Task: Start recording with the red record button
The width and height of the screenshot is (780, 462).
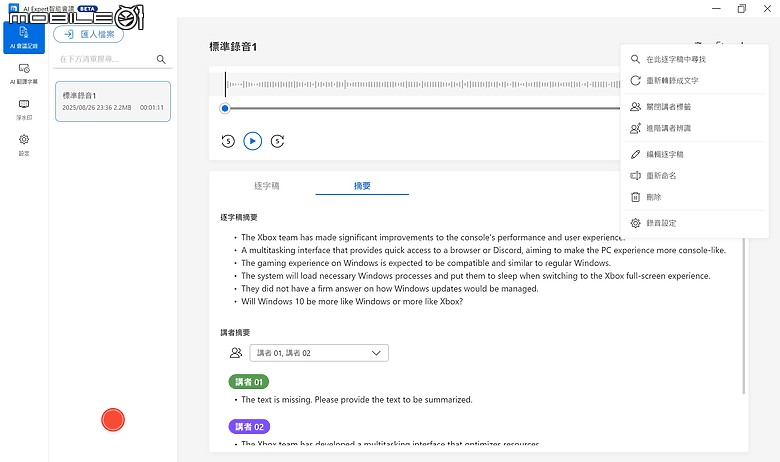Action: click(113, 420)
